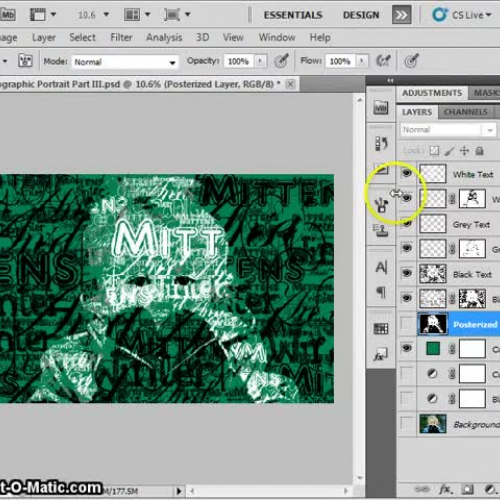Select the Design workspace
The image size is (500, 500).
coord(361,15)
